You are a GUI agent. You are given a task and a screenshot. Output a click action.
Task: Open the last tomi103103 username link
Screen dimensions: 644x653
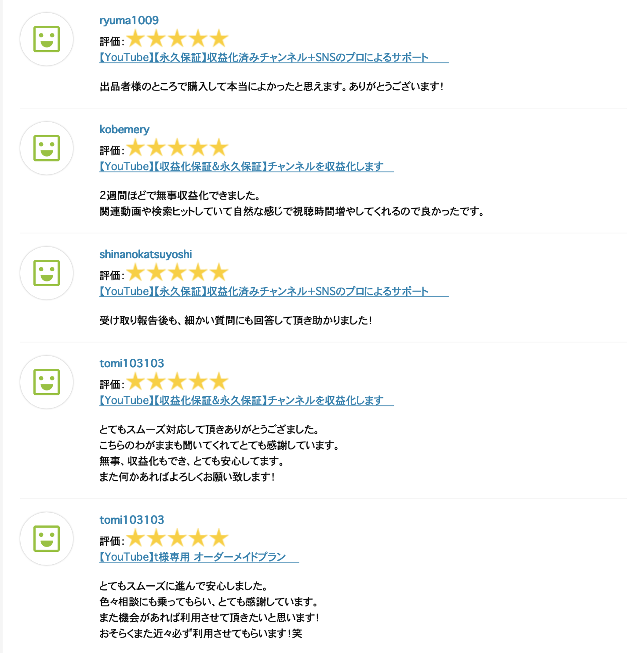point(131,520)
